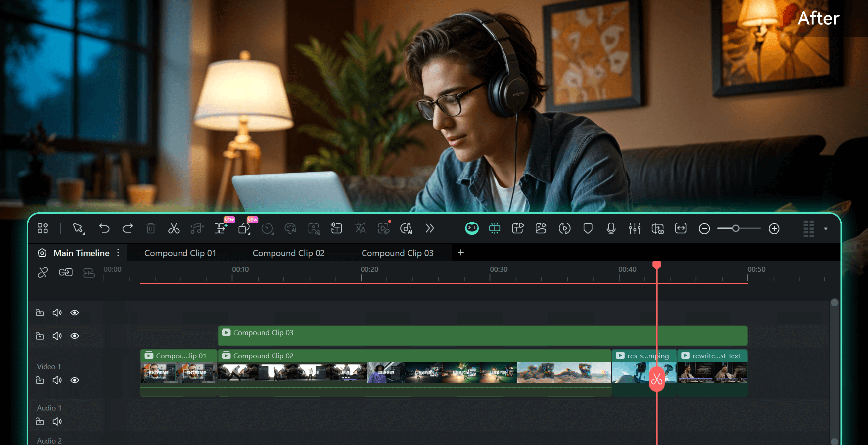The height and width of the screenshot is (445, 868).
Task: Open the text-to-speech tool
Action: [x=336, y=228]
